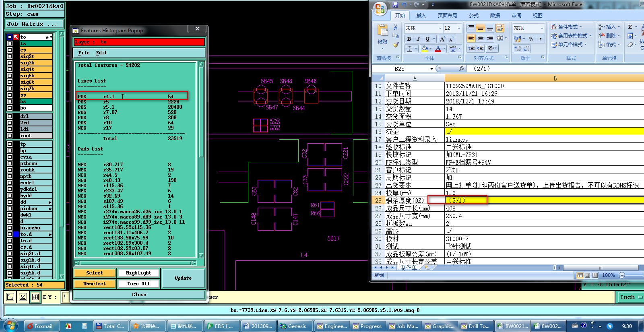Toggle the checkbox for layer rout
The width and height of the screenshot is (644, 332).
[x=10, y=136]
